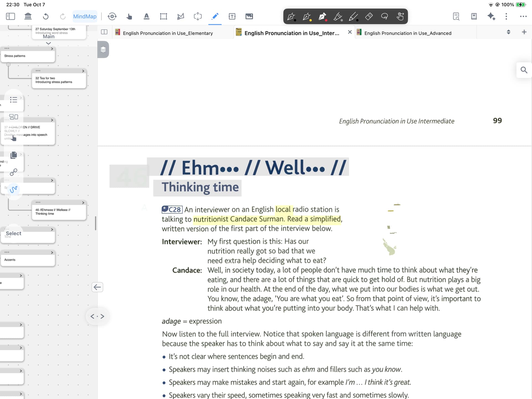This screenshot has width=532, height=399.
Task: Click the undo arrow
Action: 46,16
